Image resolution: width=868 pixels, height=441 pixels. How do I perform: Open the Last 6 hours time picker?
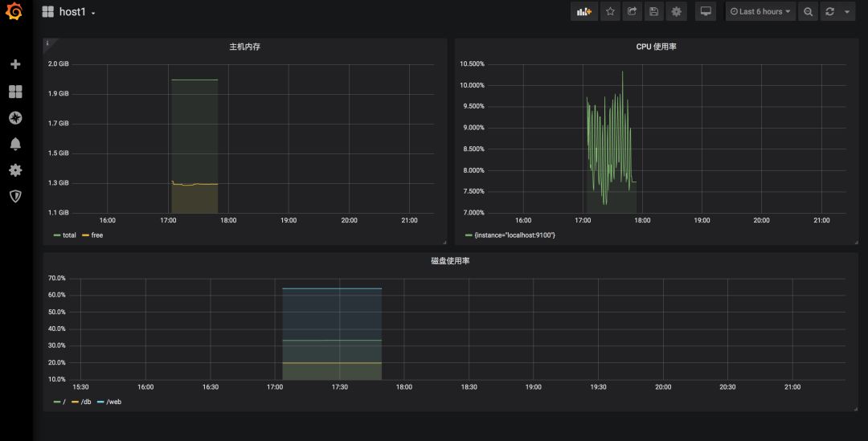[x=760, y=12]
